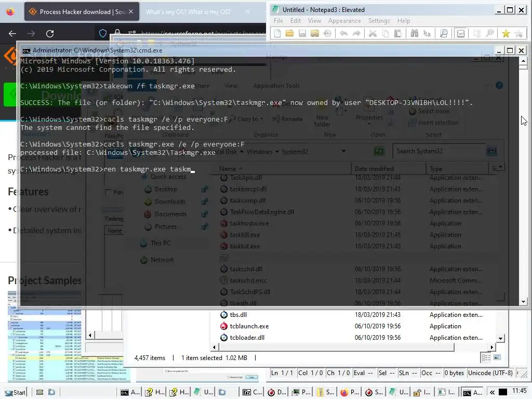This screenshot has width=532, height=399.
Task: Click the New document icon in Notepad3
Action: [277, 33]
